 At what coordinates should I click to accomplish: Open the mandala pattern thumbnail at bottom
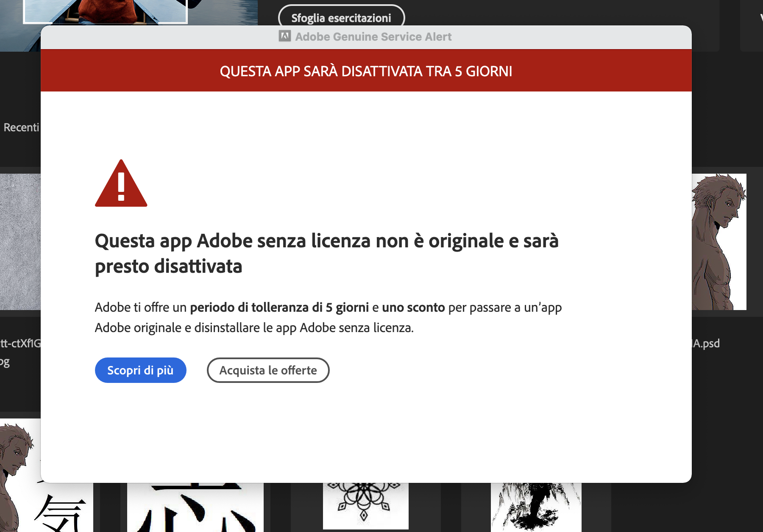pos(365,506)
